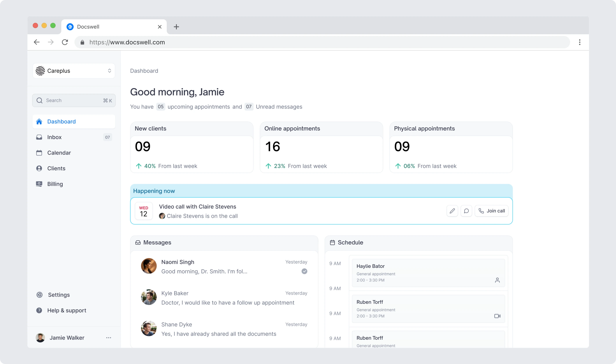
Task: Click the edit pencil icon on the video call
Action: coord(452,211)
